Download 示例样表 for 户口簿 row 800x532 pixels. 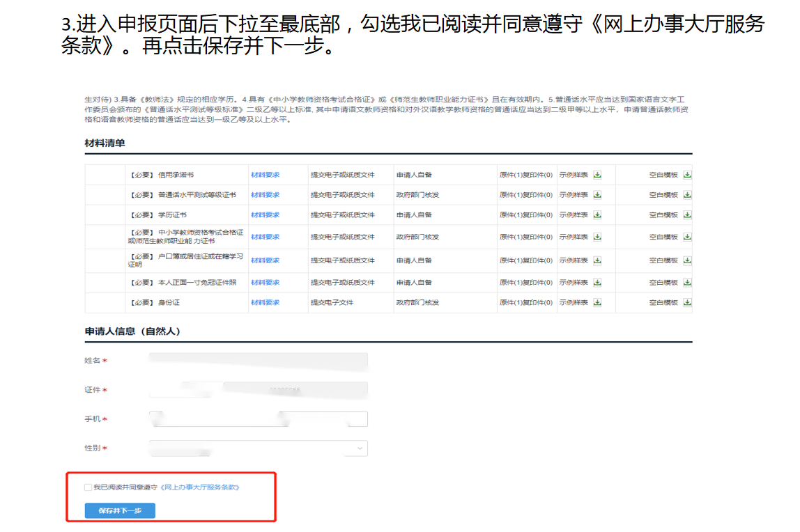coord(597,260)
